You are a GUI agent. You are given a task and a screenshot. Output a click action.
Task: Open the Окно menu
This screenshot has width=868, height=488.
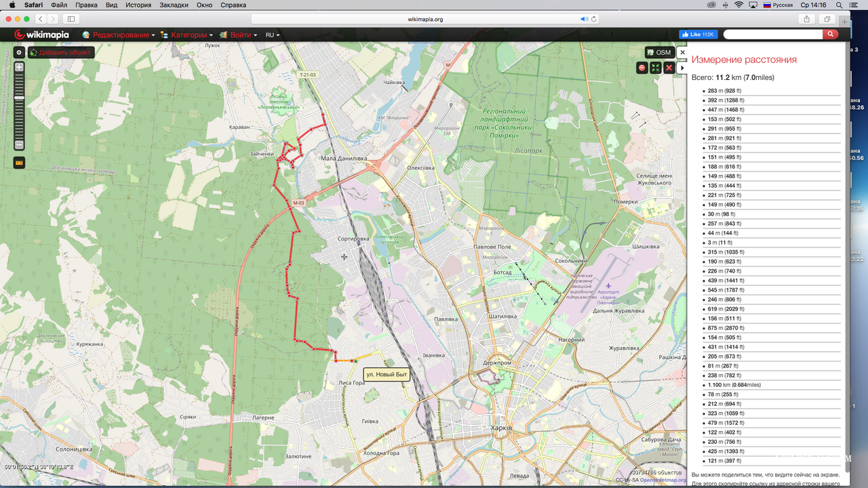point(204,5)
